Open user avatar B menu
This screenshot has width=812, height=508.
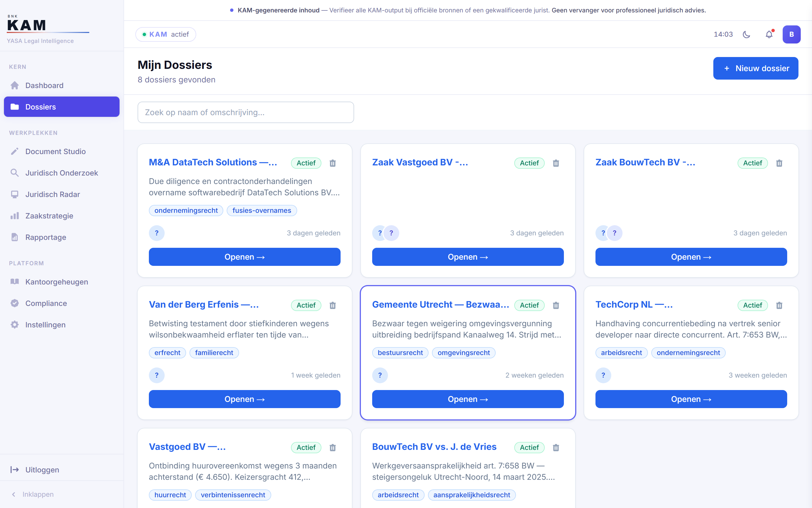791,34
